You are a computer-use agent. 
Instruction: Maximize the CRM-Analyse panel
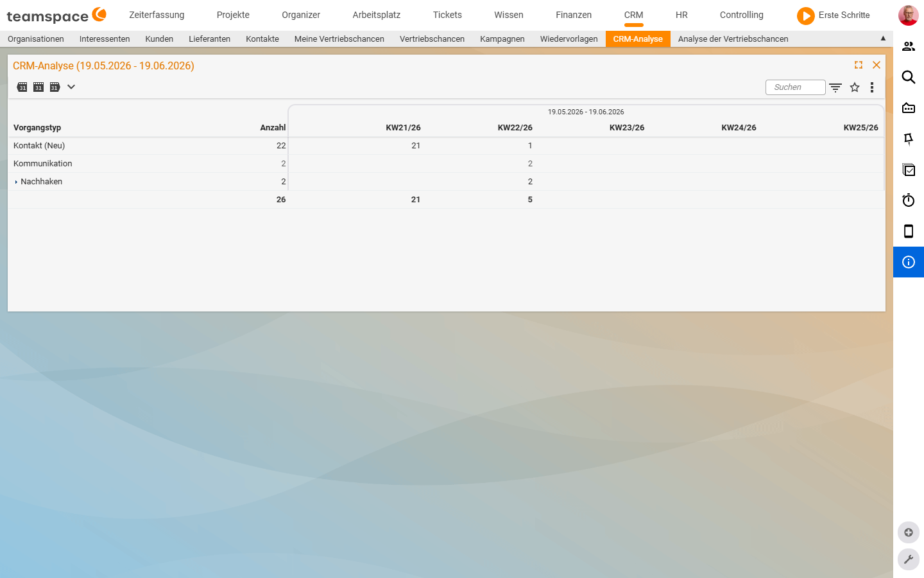(859, 65)
